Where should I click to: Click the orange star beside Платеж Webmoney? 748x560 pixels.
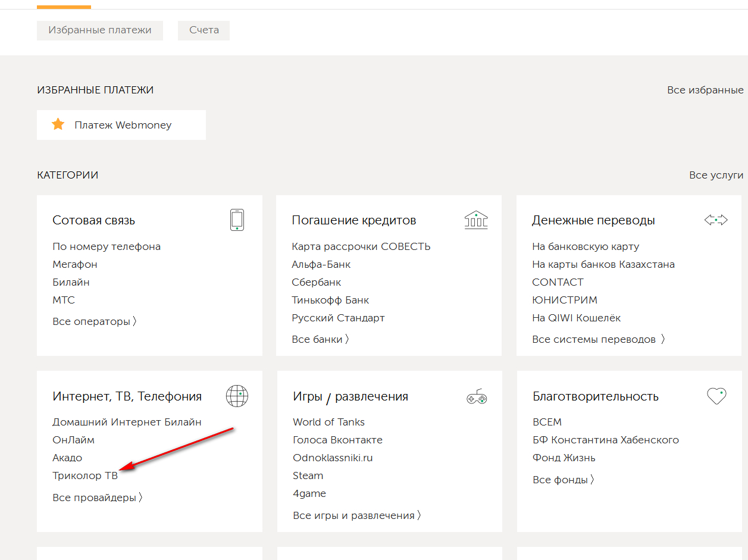coord(58,124)
